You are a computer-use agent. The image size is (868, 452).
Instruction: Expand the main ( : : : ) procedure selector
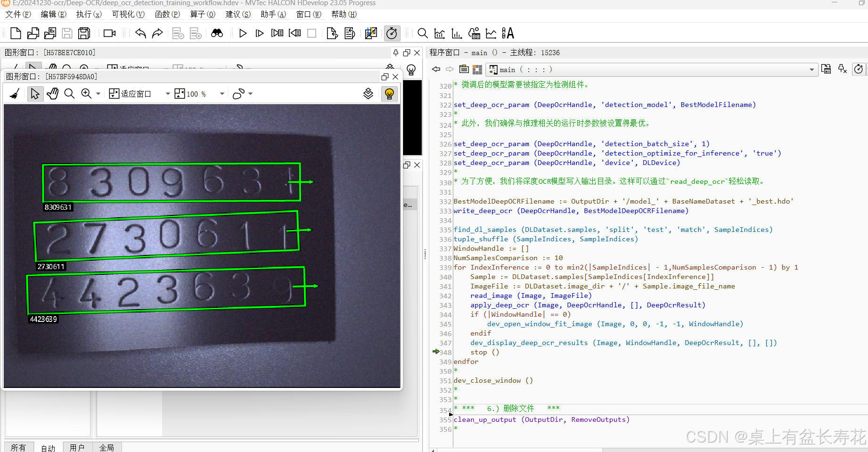click(812, 70)
